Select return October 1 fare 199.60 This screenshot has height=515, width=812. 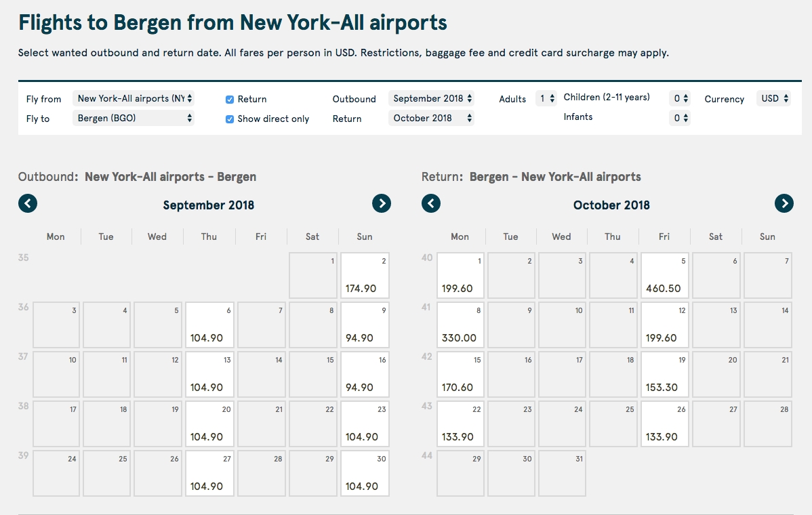click(460, 275)
